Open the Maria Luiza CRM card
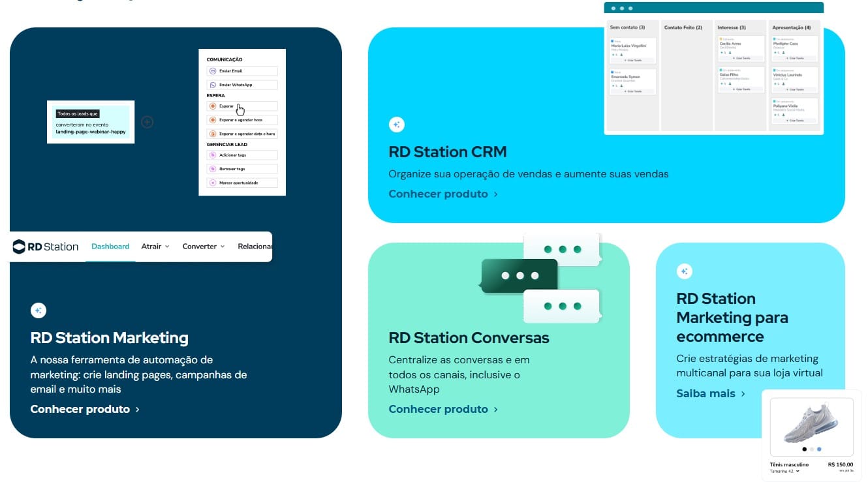The width and height of the screenshot is (868, 482). pyautogui.click(x=632, y=50)
